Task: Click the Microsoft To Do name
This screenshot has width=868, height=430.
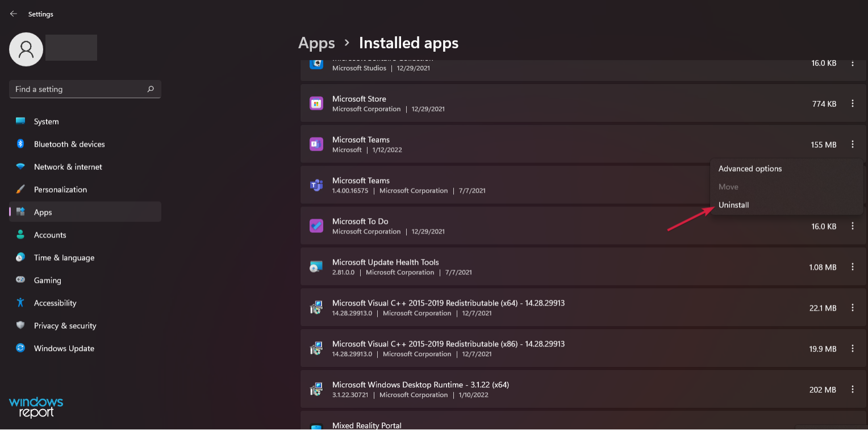Action: (360, 222)
